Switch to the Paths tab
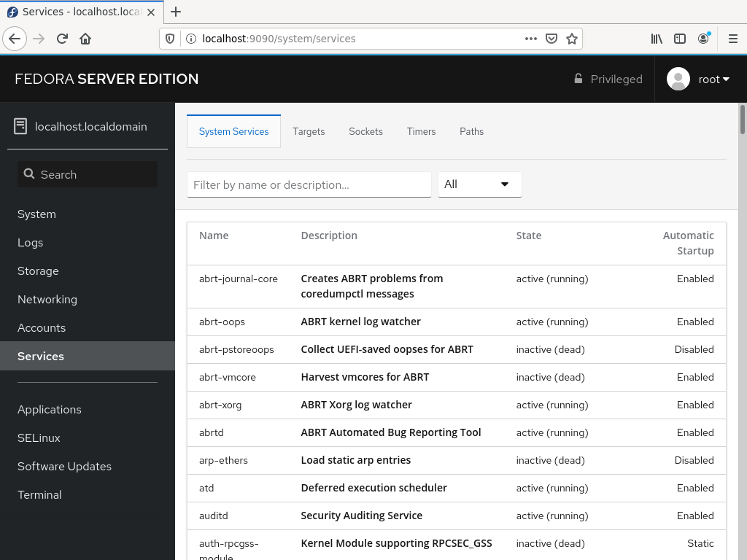 [472, 131]
